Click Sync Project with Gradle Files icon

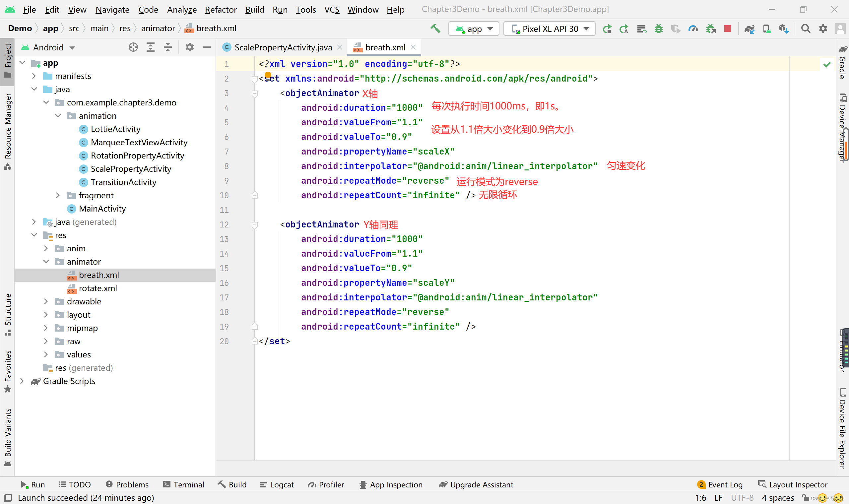point(749,29)
